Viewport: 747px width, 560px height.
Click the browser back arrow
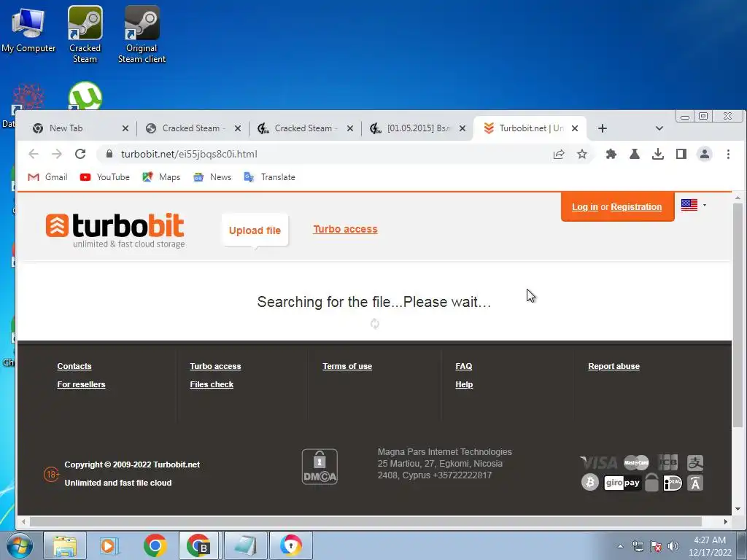point(34,154)
